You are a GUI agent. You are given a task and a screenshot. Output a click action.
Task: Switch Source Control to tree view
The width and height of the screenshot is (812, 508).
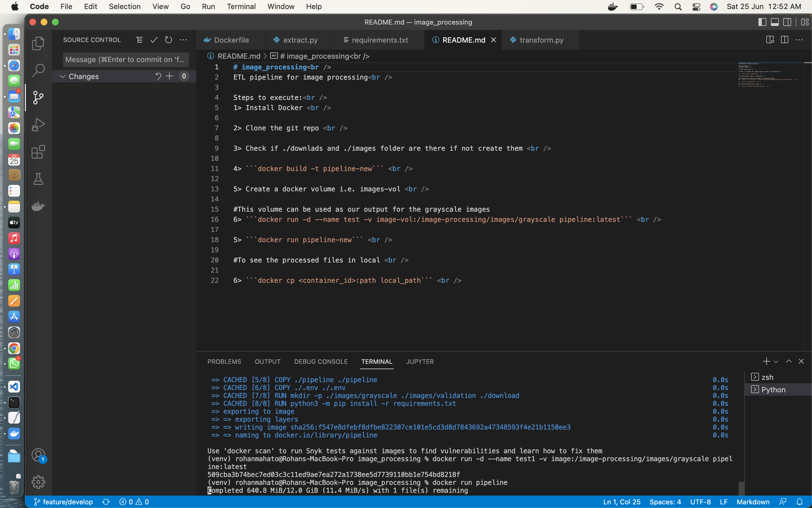[x=139, y=40]
